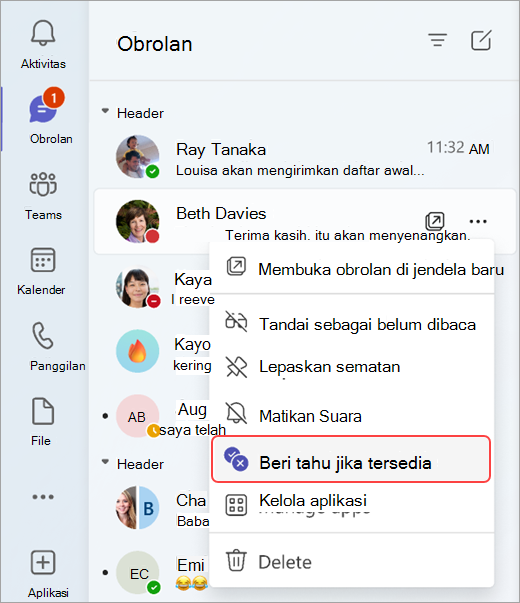The width and height of the screenshot is (520, 603).
Task: Open the File icon in sidebar
Action: click(43, 411)
